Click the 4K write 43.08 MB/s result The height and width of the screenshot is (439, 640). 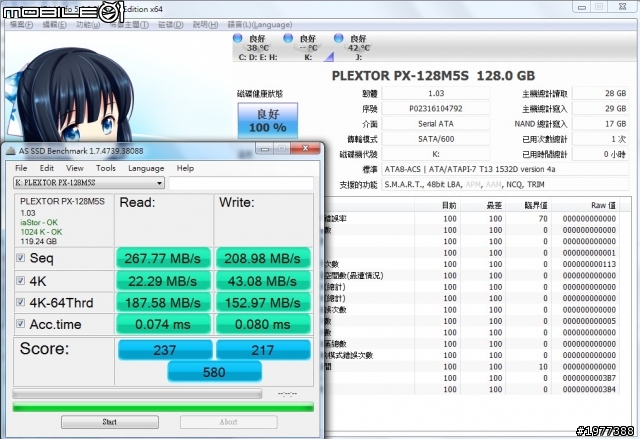tap(263, 281)
